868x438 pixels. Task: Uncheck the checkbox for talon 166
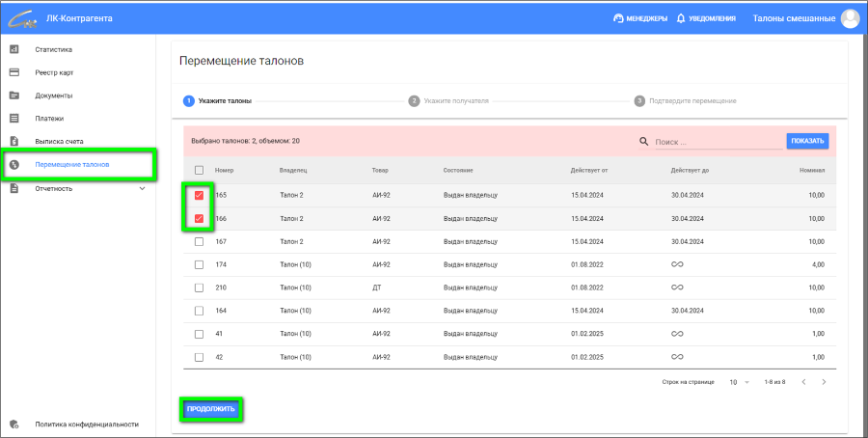[200, 219]
